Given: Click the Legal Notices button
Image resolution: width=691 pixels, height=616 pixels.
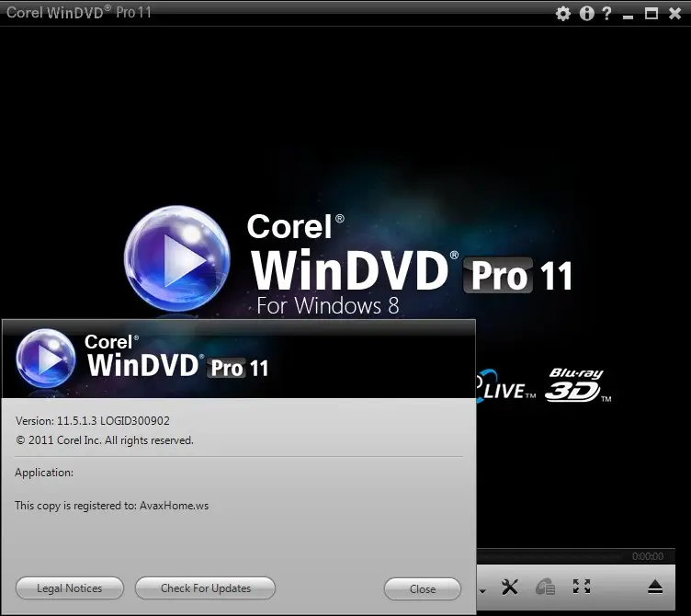Looking at the screenshot, I should click(x=70, y=588).
